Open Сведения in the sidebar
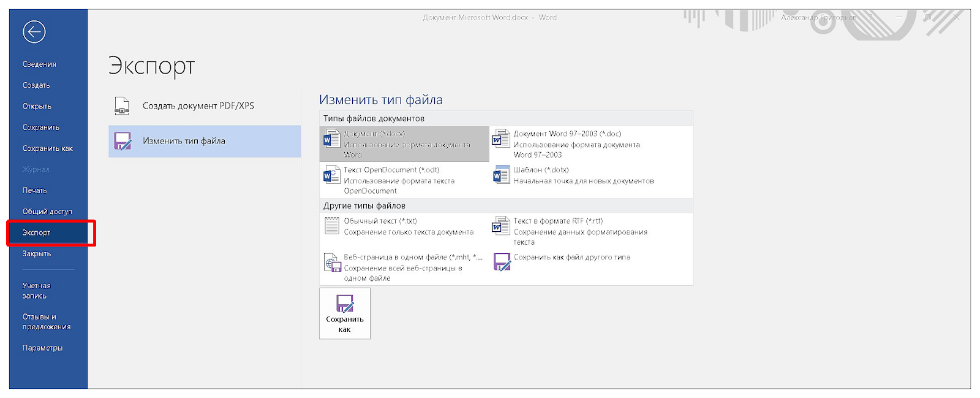980x398 pixels. click(39, 64)
